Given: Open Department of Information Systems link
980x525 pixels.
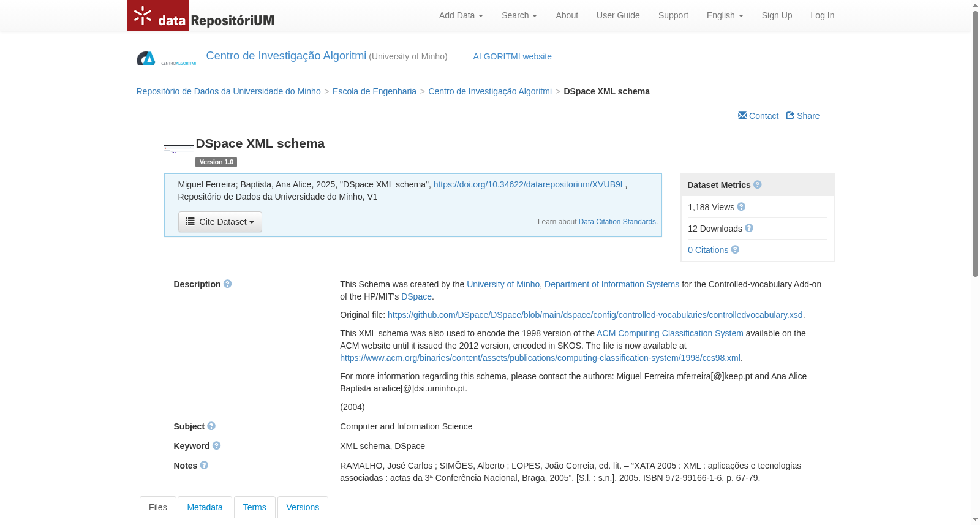Looking at the screenshot, I should pos(612,284).
